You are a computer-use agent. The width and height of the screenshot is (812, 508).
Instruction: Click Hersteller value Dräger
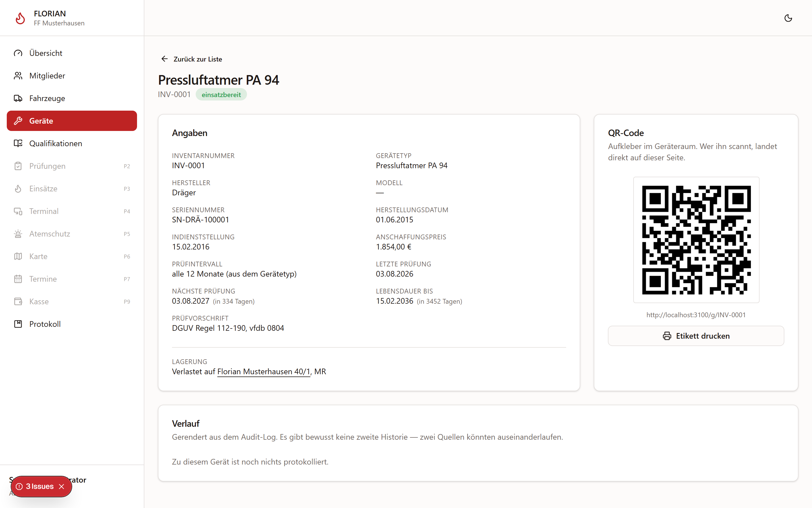click(x=184, y=193)
